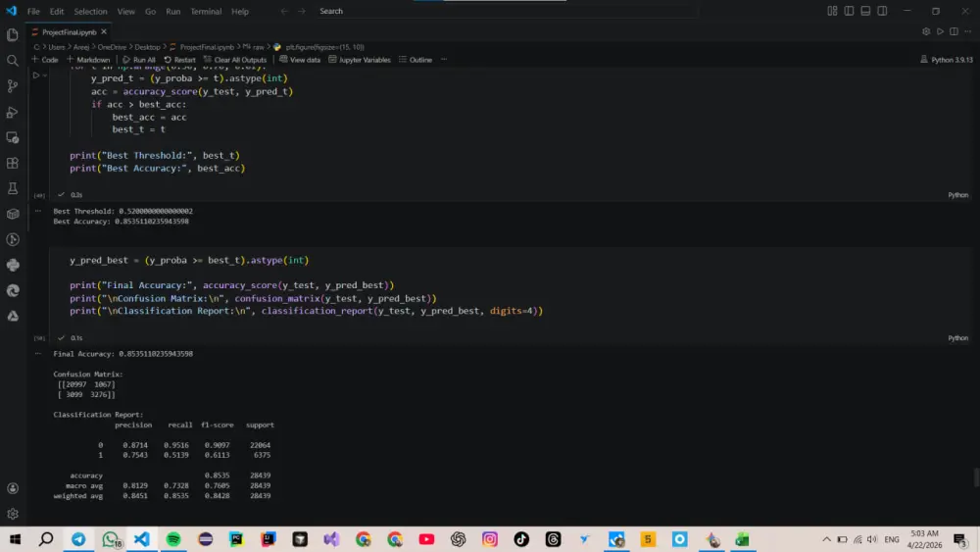Viewport: 980px width, 552px height.
Task: Open output options ellipsis beside Best Threshold output
Action: 38,211
